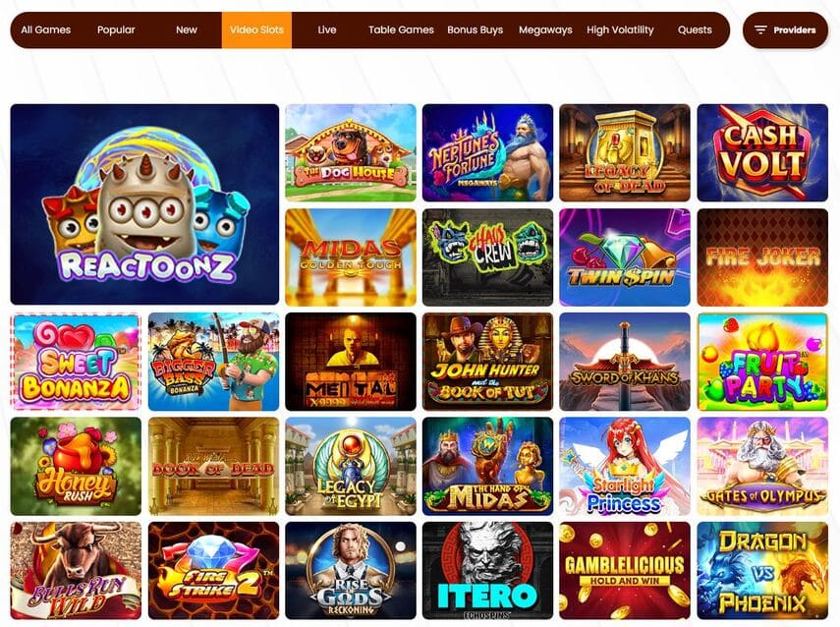The width and height of the screenshot is (840, 627).
Task: Open the Providers filter menu
Action: coord(785,30)
